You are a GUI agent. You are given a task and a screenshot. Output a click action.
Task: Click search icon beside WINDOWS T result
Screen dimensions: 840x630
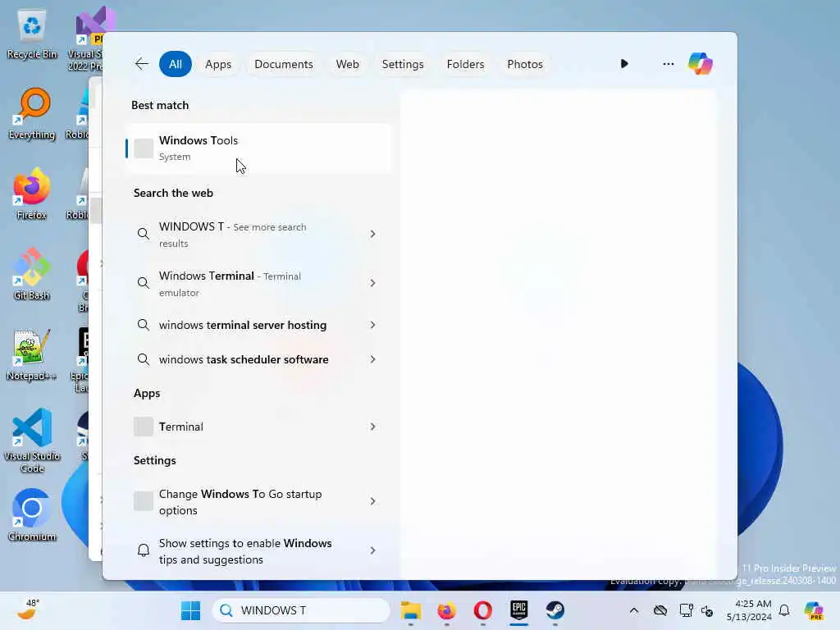143,234
